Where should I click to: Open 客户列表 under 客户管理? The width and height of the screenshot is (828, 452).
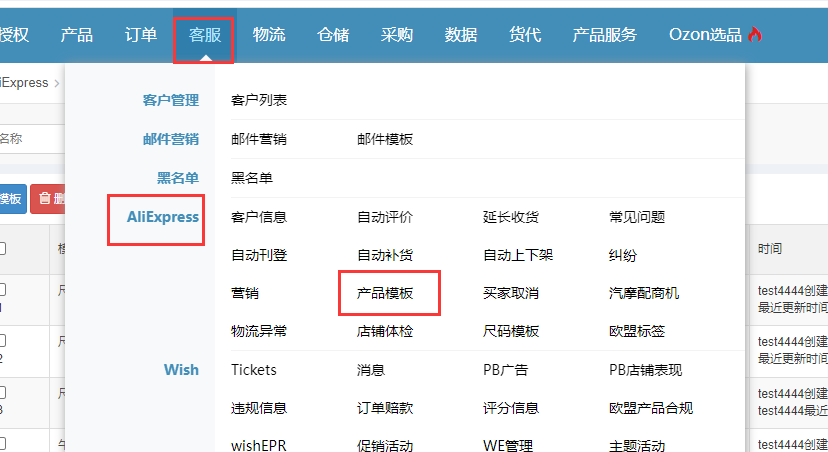259,100
